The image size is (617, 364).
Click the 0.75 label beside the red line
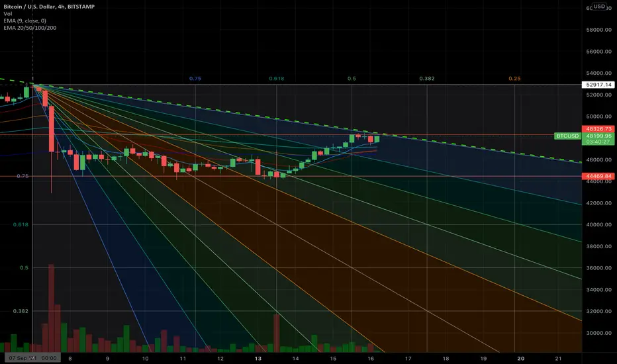point(23,176)
